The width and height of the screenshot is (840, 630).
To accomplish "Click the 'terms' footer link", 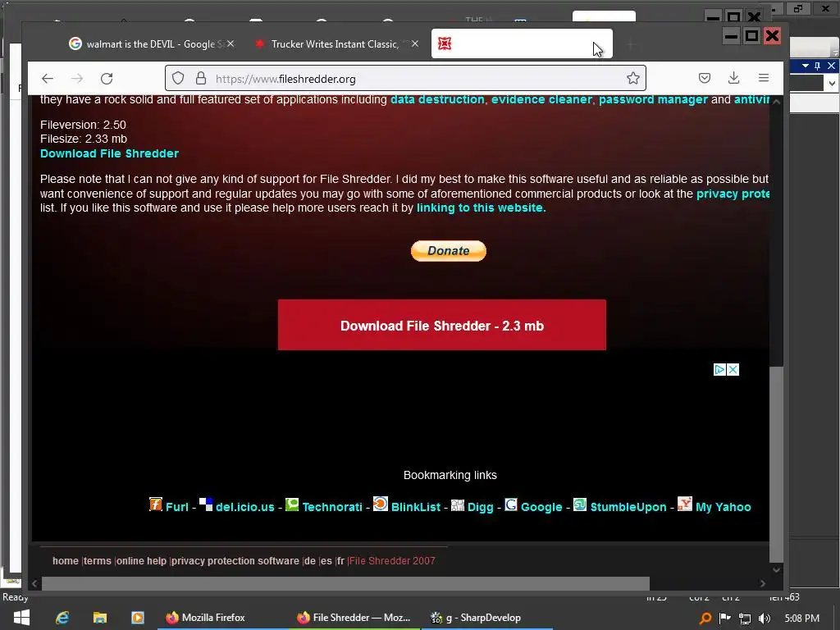I will click(x=98, y=561).
